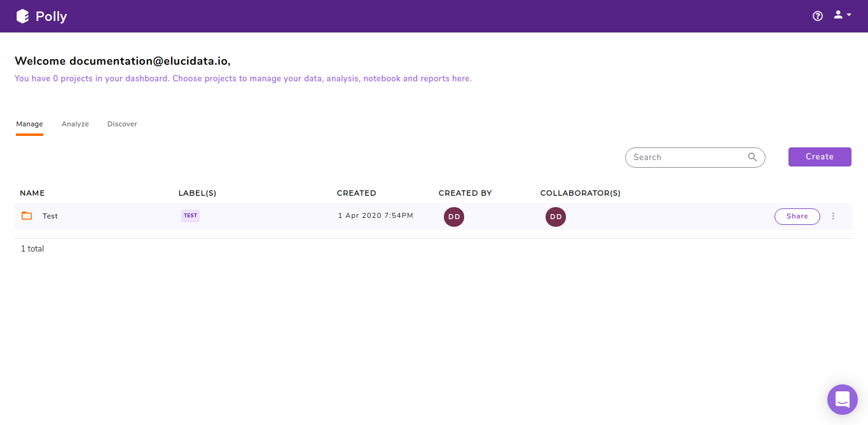Share the Test project
The width and height of the screenshot is (868, 425).
(x=797, y=216)
